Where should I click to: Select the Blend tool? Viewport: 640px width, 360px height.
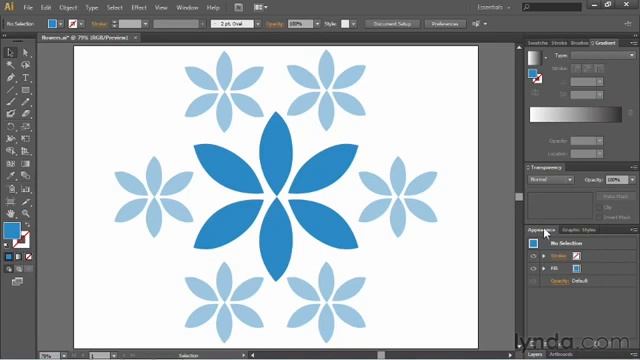pyautogui.click(x=25, y=176)
